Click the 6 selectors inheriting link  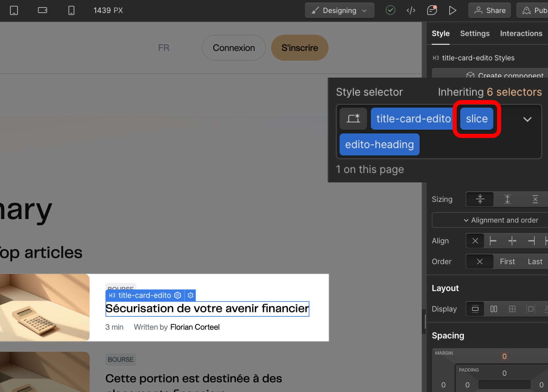tap(514, 92)
